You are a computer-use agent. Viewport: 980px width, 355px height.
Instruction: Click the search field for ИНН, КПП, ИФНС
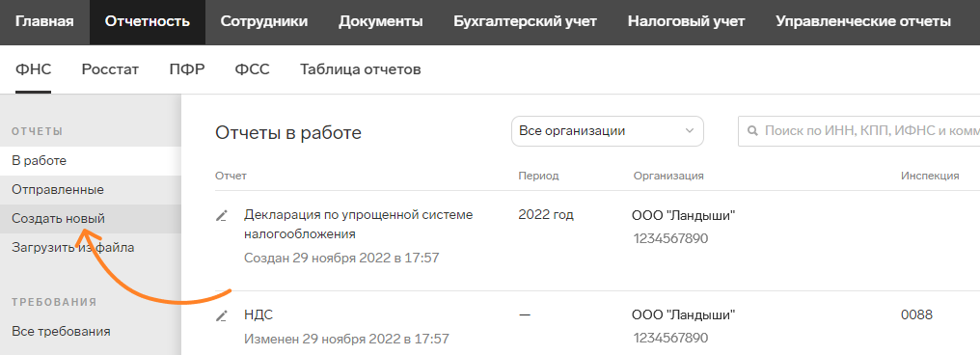click(858, 131)
